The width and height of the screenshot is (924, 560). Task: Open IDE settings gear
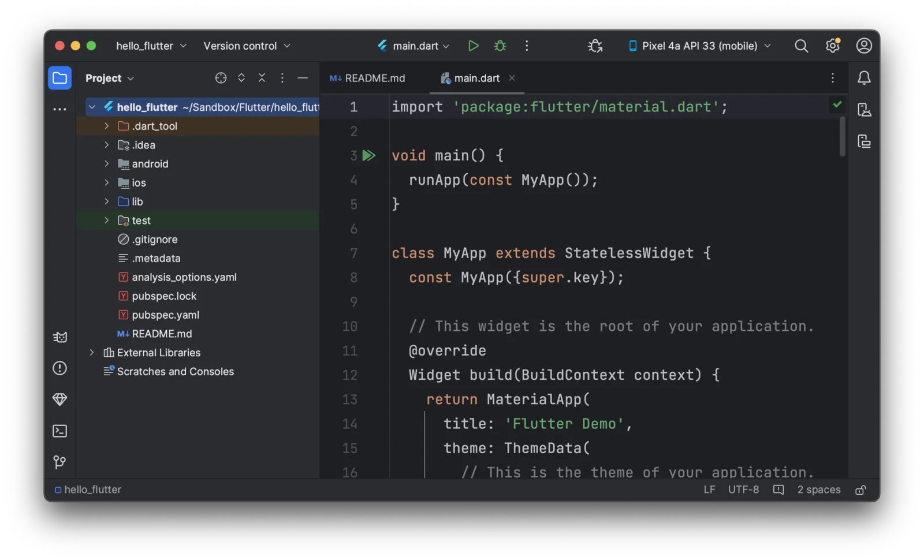(x=833, y=46)
